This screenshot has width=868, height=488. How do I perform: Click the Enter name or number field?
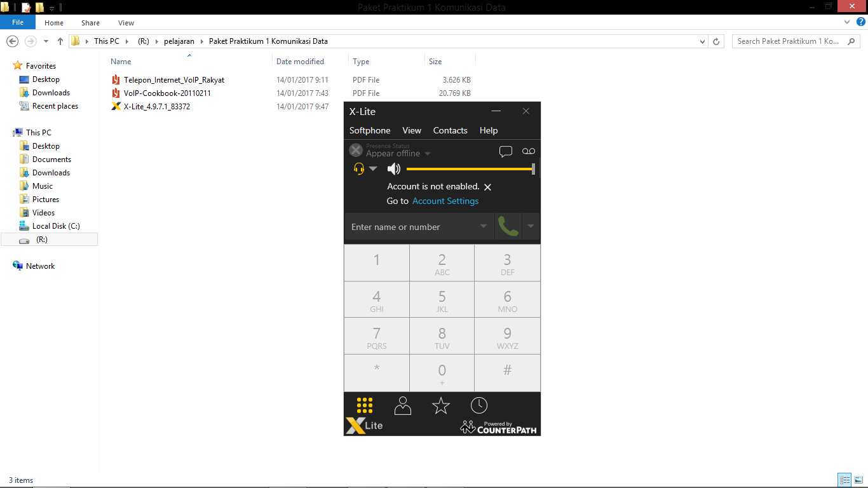[x=413, y=226]
